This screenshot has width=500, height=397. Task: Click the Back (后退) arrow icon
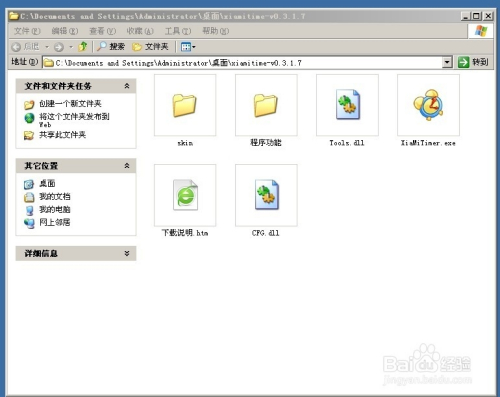pyautogui.click(x=16, y=47)
